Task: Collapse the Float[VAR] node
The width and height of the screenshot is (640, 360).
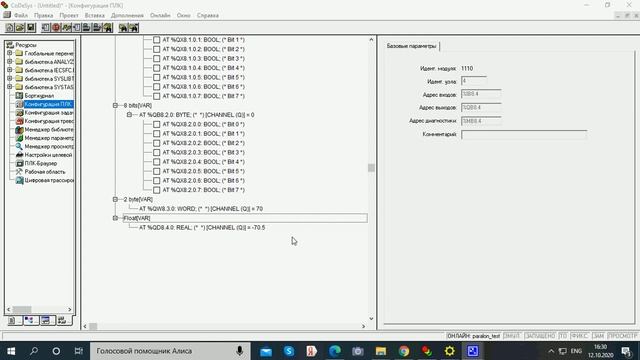Action: (x=115, y=218)
